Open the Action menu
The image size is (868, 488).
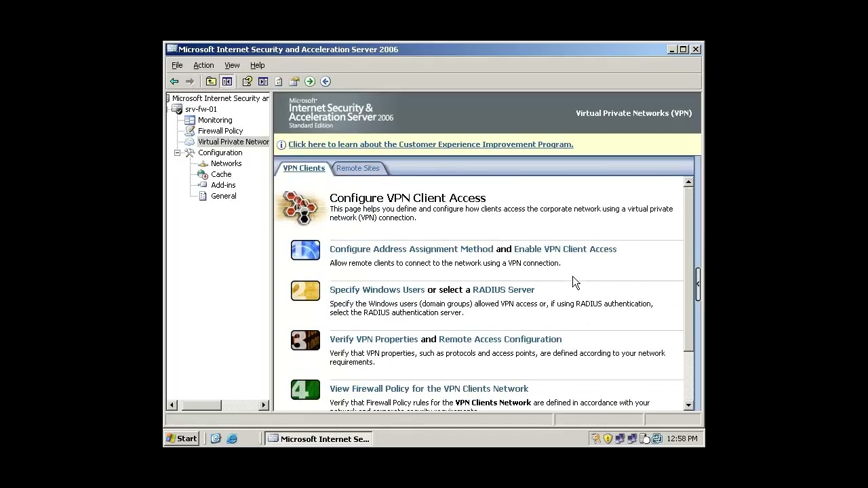tap(203, 65)
